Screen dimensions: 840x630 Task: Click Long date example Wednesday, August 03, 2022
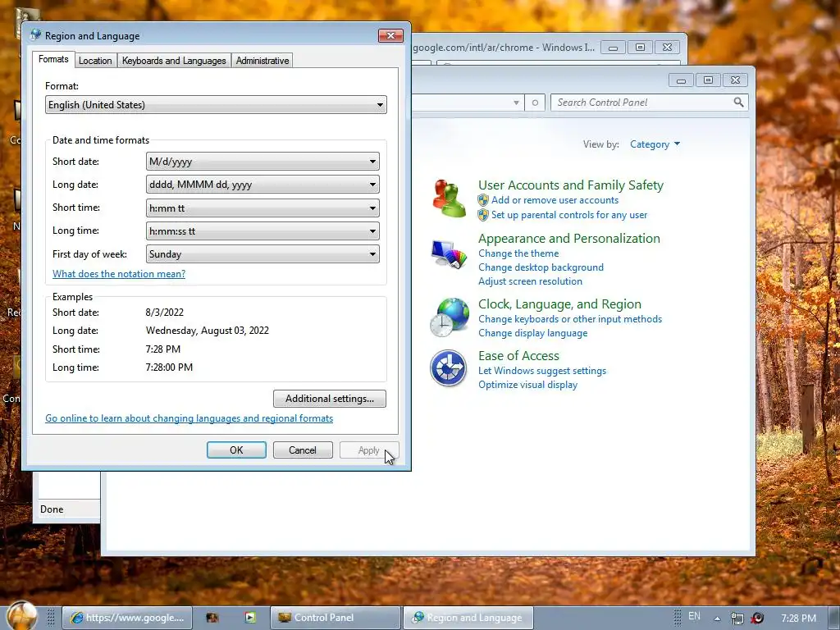[x=208, y=331]
